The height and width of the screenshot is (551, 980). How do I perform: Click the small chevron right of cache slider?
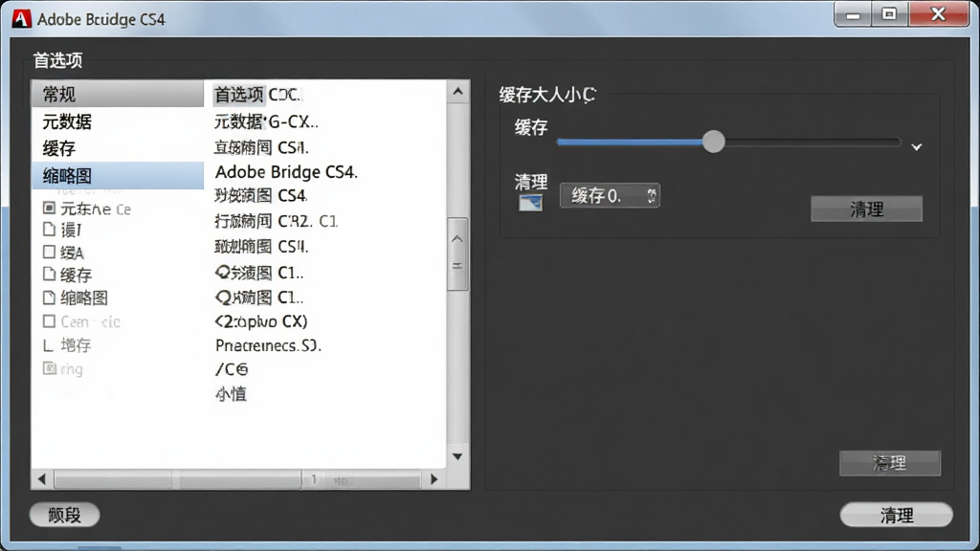(916, 146)
